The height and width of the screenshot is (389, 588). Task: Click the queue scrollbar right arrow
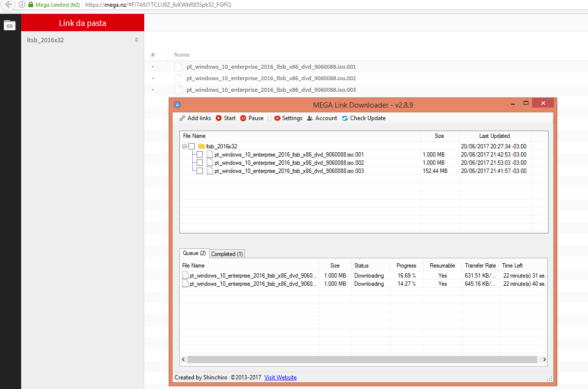pyautogui.click(x=544, y=359)
